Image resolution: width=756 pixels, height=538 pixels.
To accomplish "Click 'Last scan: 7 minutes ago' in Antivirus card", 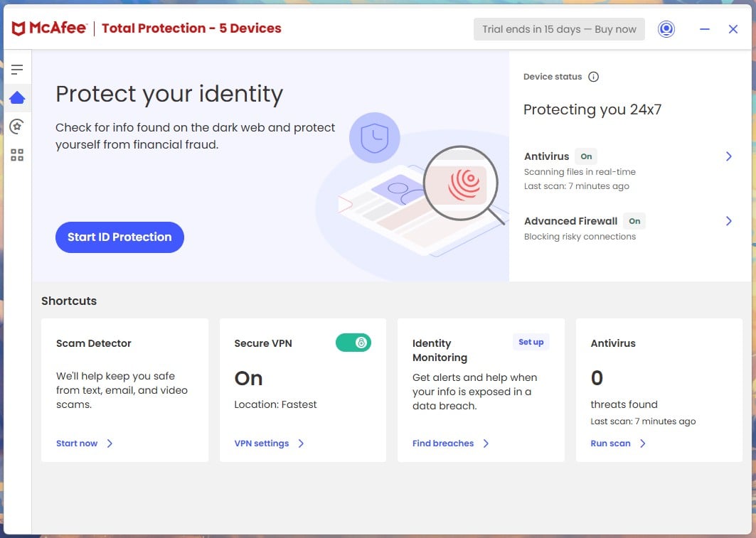I will pos(643,421).
